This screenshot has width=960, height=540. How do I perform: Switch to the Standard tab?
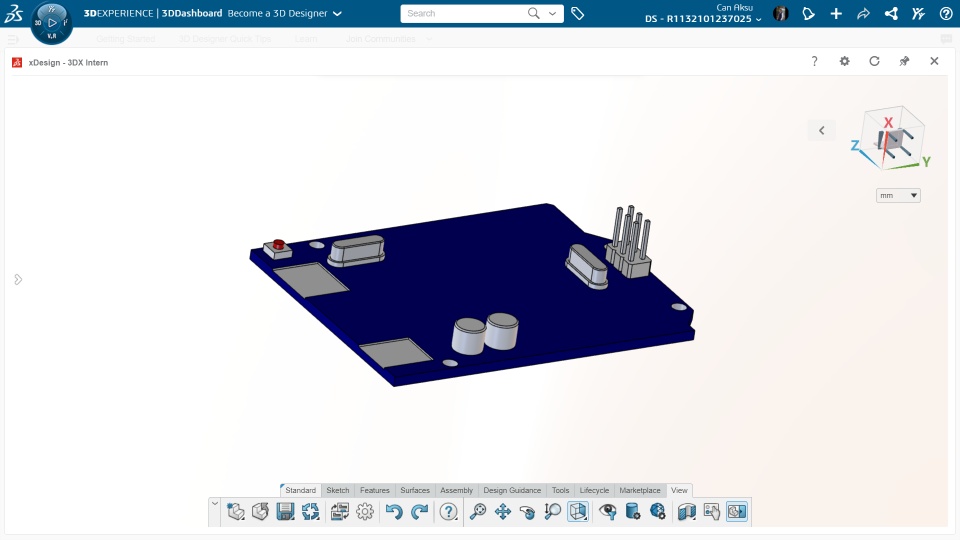(x=301, y=490)
